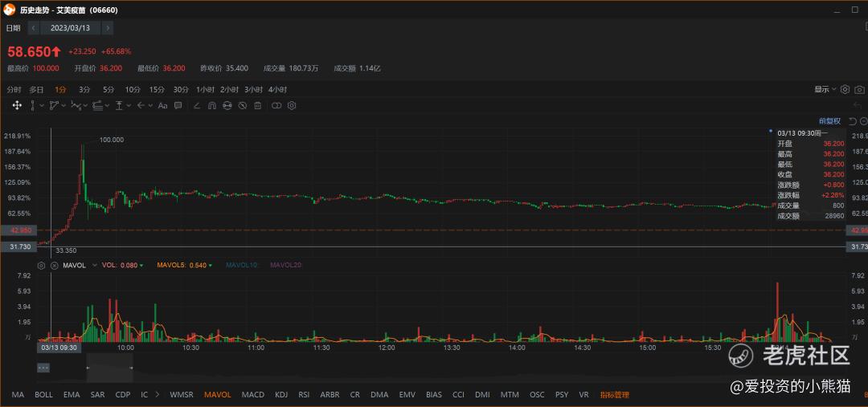The height and width of the screenshot is (407, 868).
Task: Remove MAVOL indicator with circled X
Action: click(55, 266)
